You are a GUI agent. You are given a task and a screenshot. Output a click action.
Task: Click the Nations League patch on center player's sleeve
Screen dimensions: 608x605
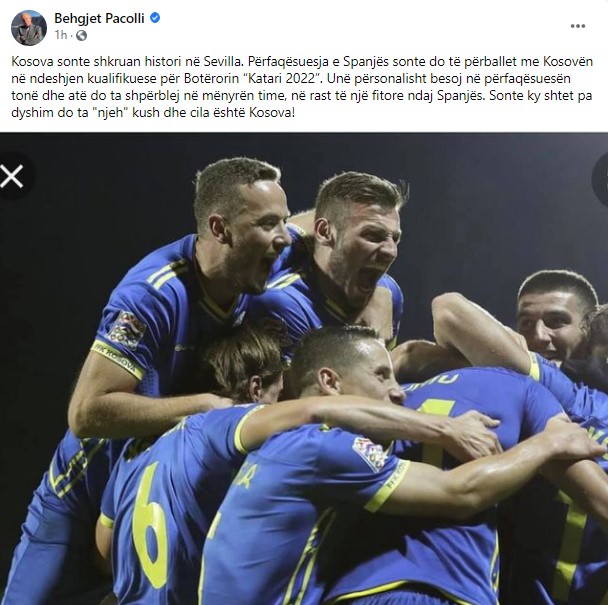coord(371,453)
